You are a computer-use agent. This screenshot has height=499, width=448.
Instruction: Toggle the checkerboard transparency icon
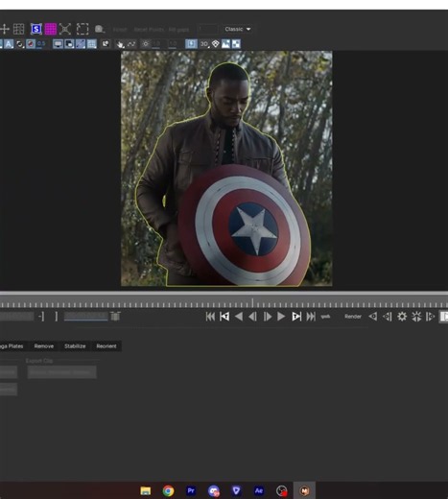coord(236,44)
